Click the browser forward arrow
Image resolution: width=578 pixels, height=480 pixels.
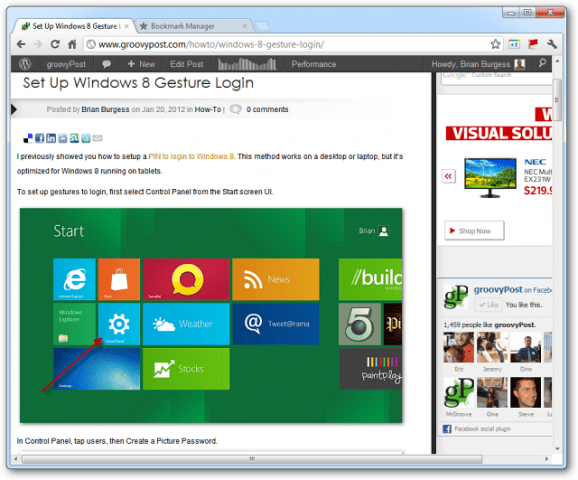[x=38, y=45]
